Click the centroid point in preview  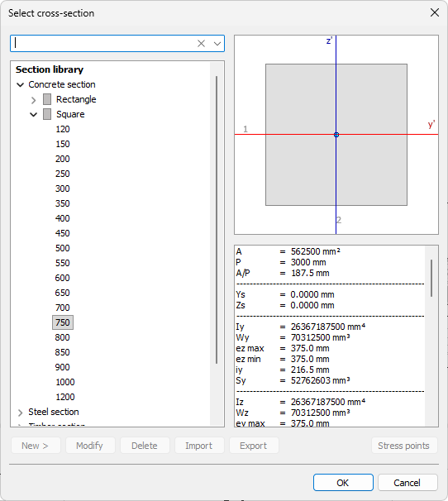(336, 135)
